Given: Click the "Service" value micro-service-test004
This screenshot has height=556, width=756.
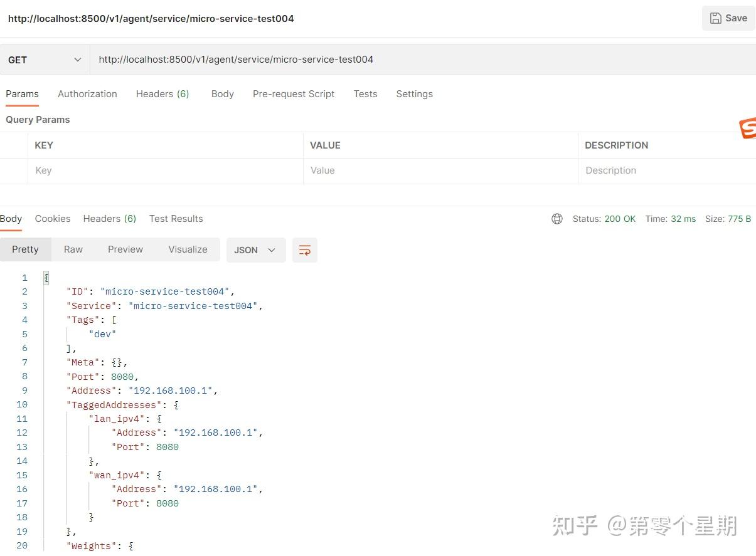Looking at the screenshot, I should click(x=193, y=306).
